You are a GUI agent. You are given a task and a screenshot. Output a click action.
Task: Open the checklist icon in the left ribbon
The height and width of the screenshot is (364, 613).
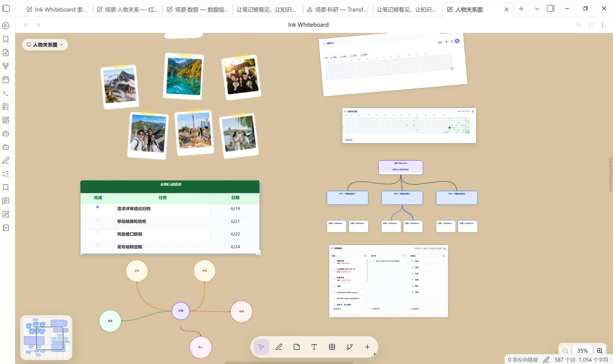pyautogui.click(x=6, y=174)
